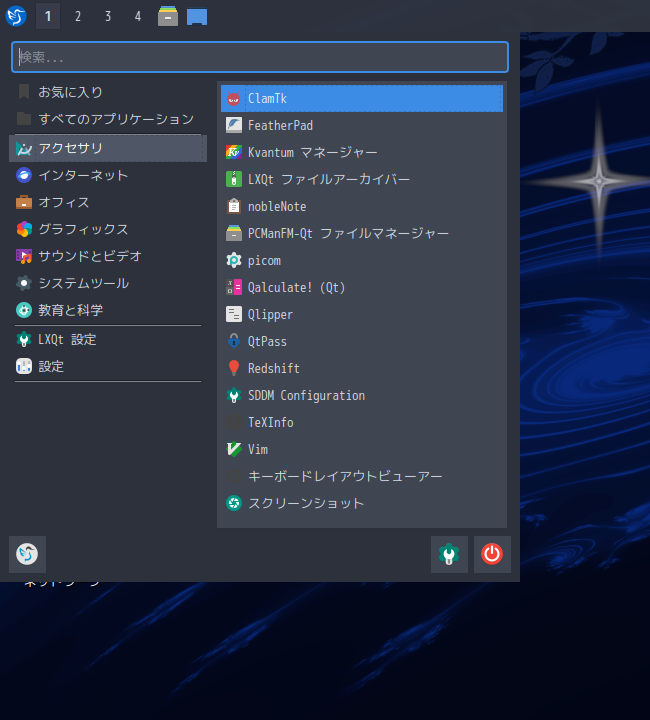Click the 検索 search field
The image size is (650, 720).
[x=260, y=57]
